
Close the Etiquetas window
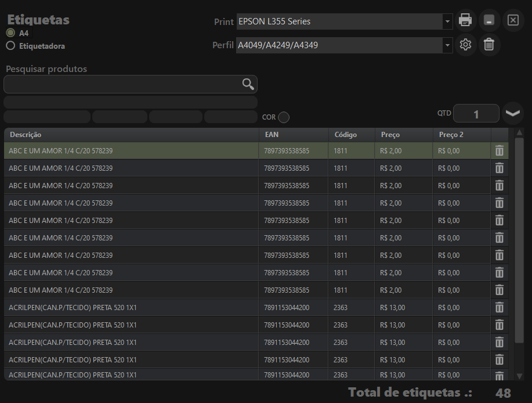tap(513, 20)
